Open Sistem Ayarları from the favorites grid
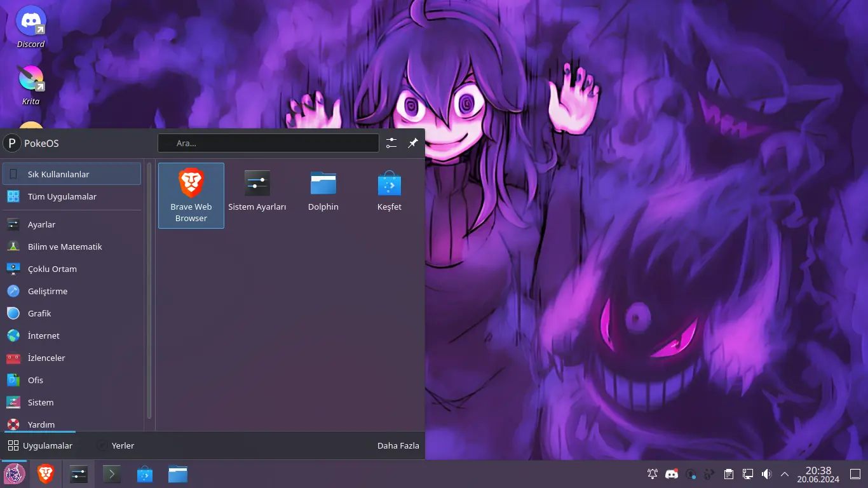The height and width of the screenshot is (488, 868). pyautogui.click(x=257, y=191)
